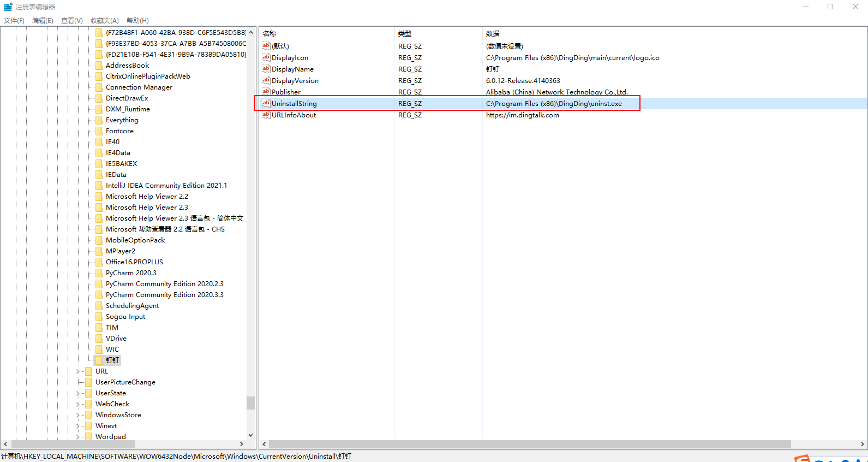The width and height of the screenshot is (868, 462).
Task: Click the string value icon of (默认)
Action: click(266, 46)
